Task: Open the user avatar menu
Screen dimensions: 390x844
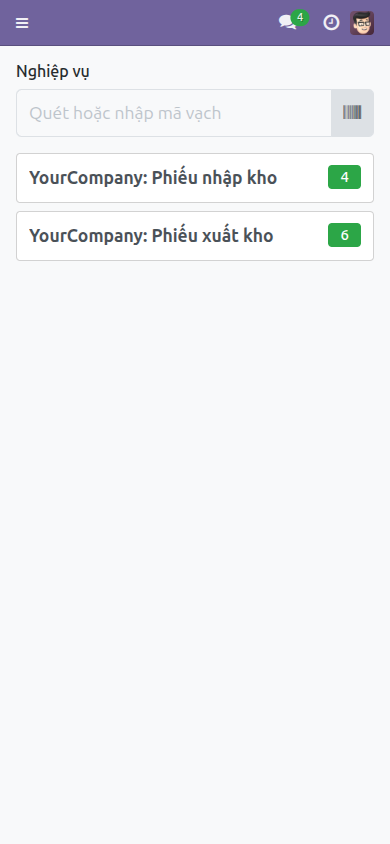Action: pos(362,23)
